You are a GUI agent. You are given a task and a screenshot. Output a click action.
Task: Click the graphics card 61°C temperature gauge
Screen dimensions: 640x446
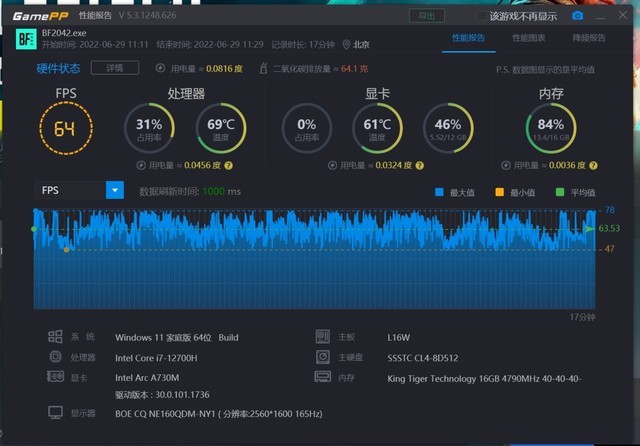pyautogui.click(x=377, y=128)
